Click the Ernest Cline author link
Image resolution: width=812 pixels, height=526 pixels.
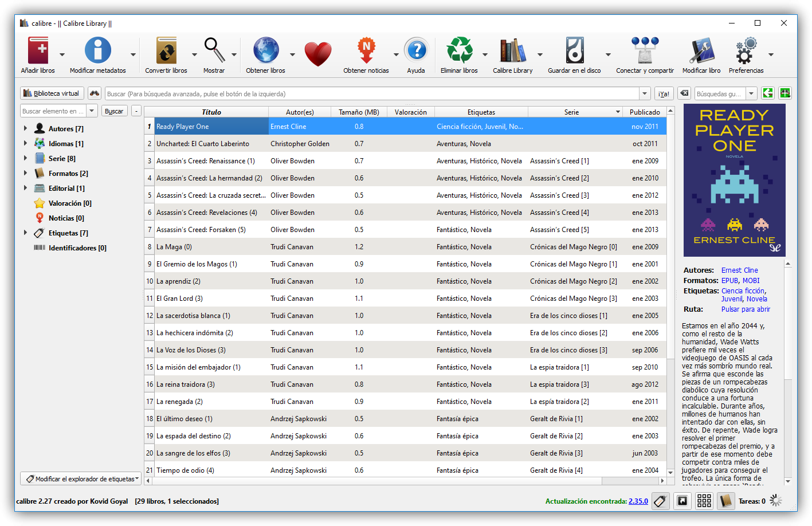[x=739, y=270]
